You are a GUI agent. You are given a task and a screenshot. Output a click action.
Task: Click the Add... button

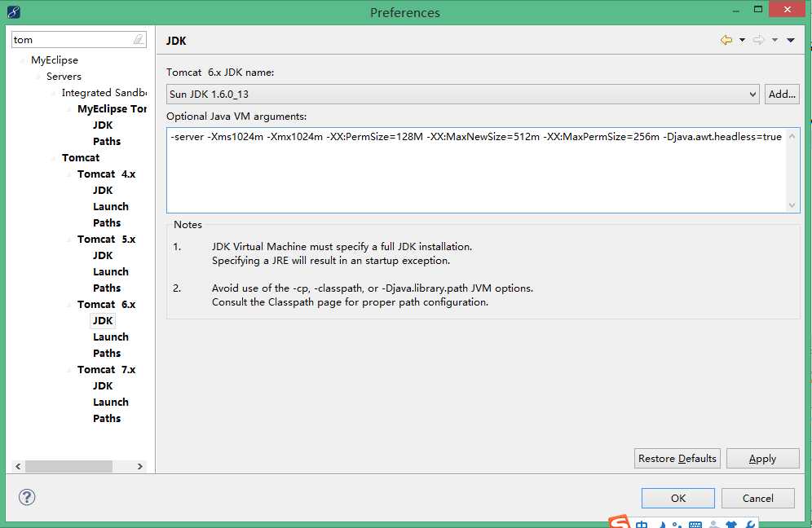point(782,95)
